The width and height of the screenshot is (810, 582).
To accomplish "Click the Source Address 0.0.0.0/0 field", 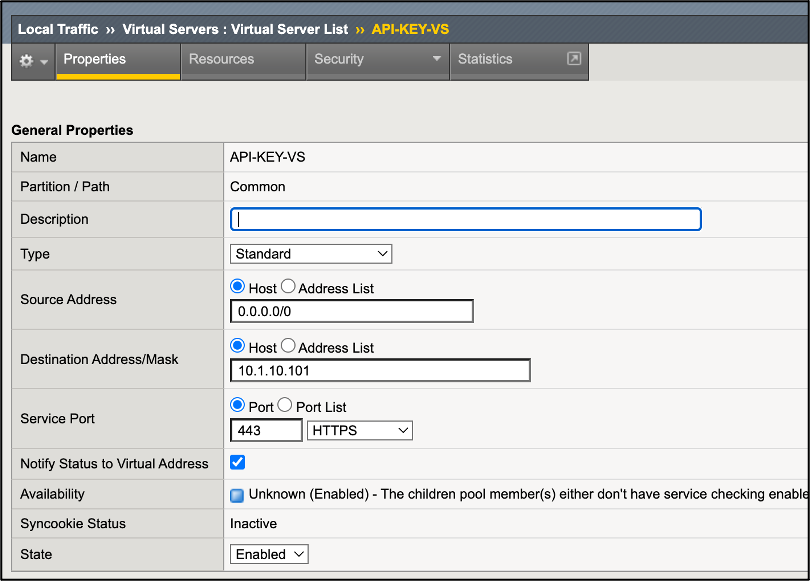I will pos(351,311).
